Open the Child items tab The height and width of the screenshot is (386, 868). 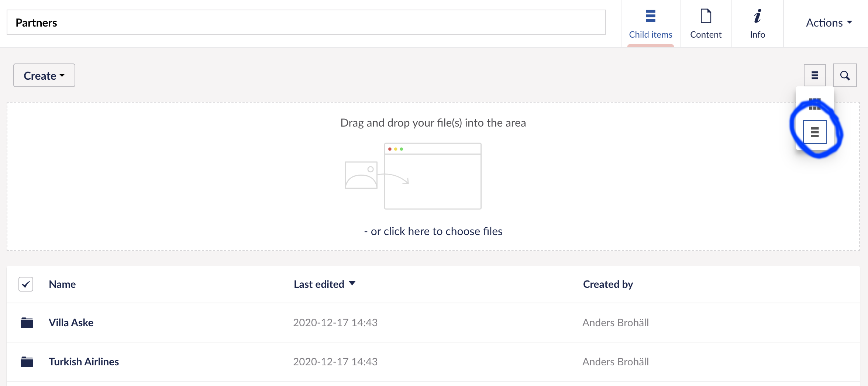coord(650,24)
